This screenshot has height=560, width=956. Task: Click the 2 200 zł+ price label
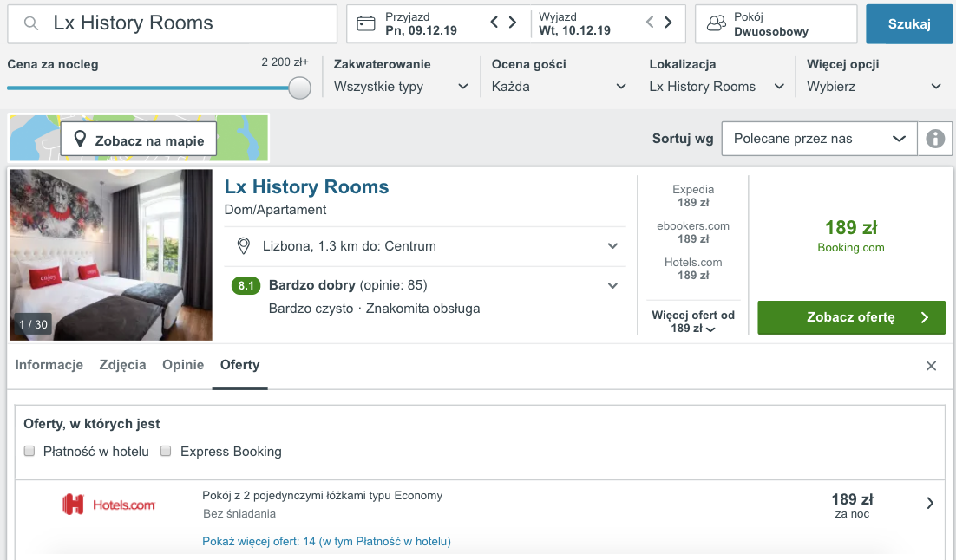pos(285,62)
